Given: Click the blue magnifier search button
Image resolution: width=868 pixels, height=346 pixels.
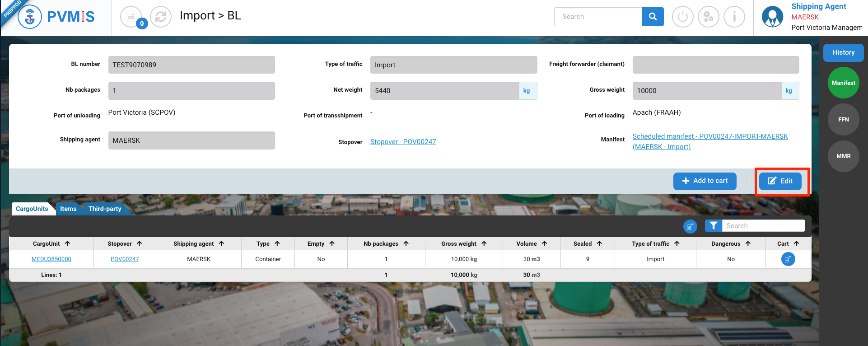Looking at the screenshot, I should click(x=653, y=17).
